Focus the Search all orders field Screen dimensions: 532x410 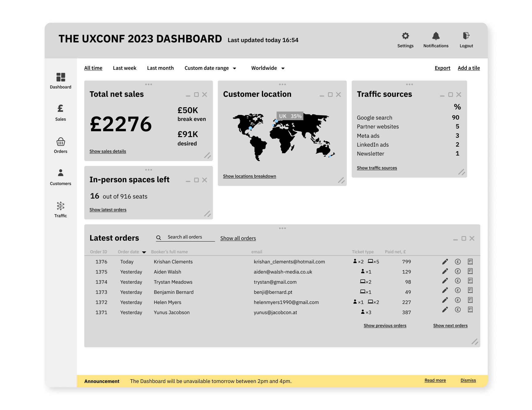pos(186,237)
